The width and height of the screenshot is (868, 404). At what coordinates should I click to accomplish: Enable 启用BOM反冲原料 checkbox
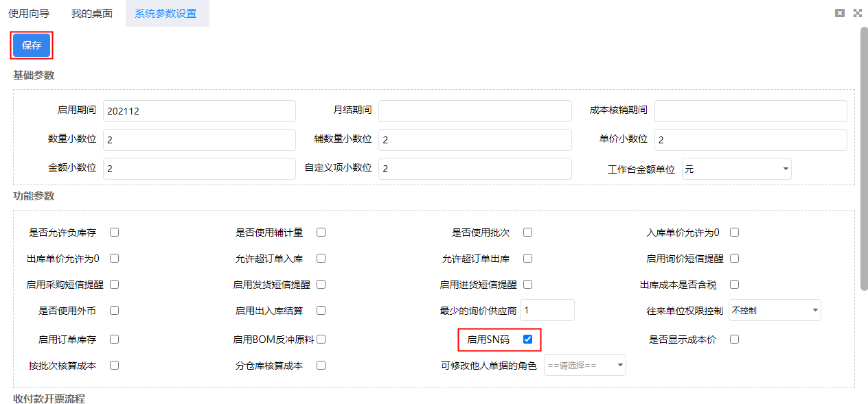[x=321, y=339]
